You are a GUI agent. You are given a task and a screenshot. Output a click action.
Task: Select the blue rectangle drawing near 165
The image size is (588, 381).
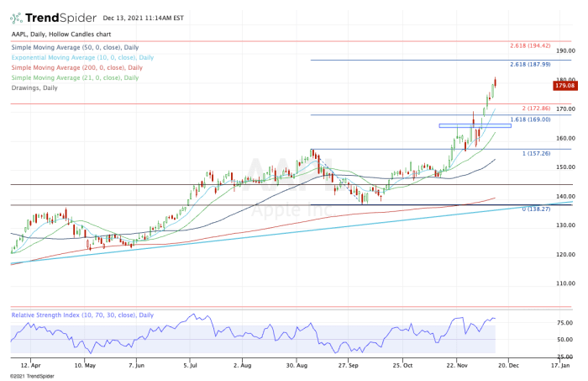475,126
